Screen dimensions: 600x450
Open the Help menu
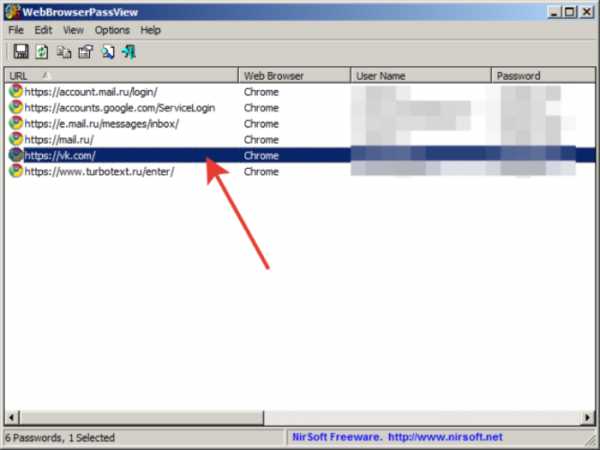click(150, 30)
